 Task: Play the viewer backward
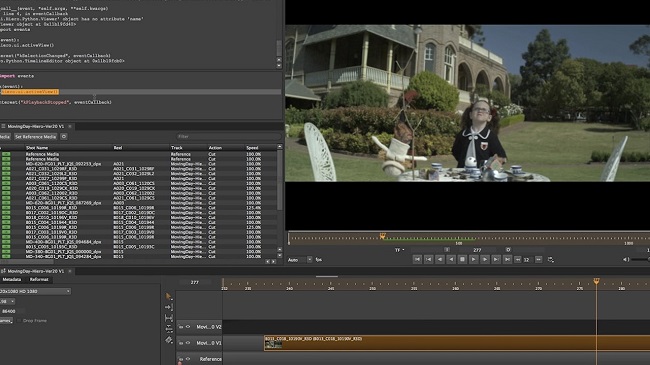click(451, 259)
